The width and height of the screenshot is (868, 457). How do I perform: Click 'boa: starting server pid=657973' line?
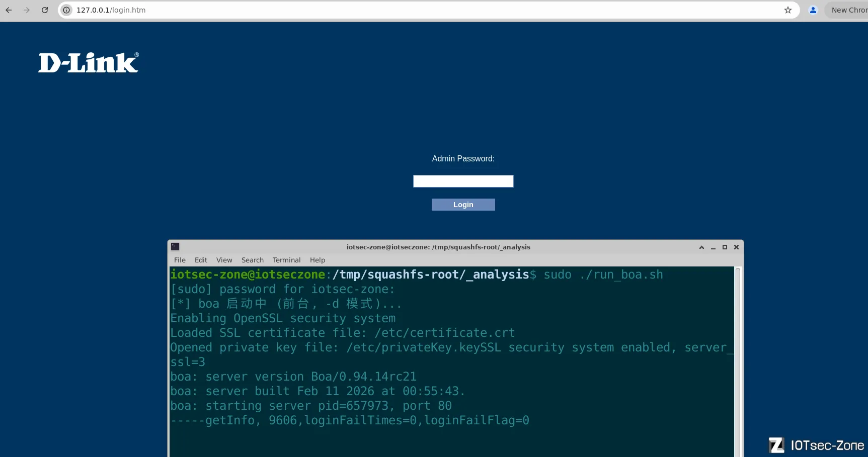click(x=311, y=406)
